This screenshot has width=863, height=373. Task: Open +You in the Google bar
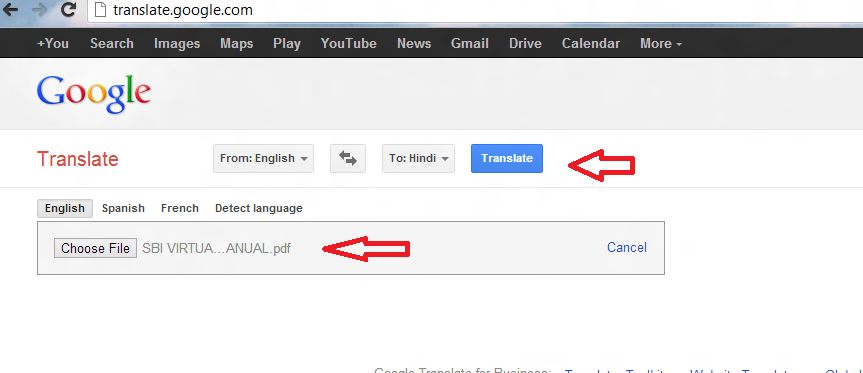tap(53, 43)
